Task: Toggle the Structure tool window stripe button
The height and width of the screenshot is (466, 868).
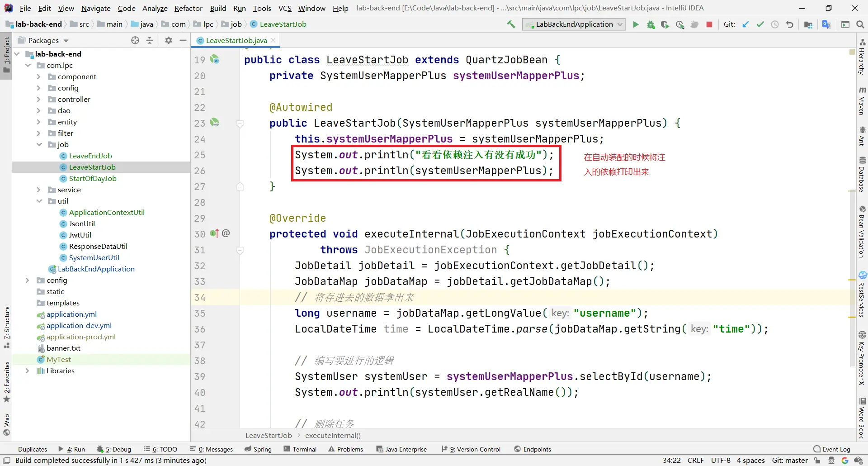Action: point(6,327)
